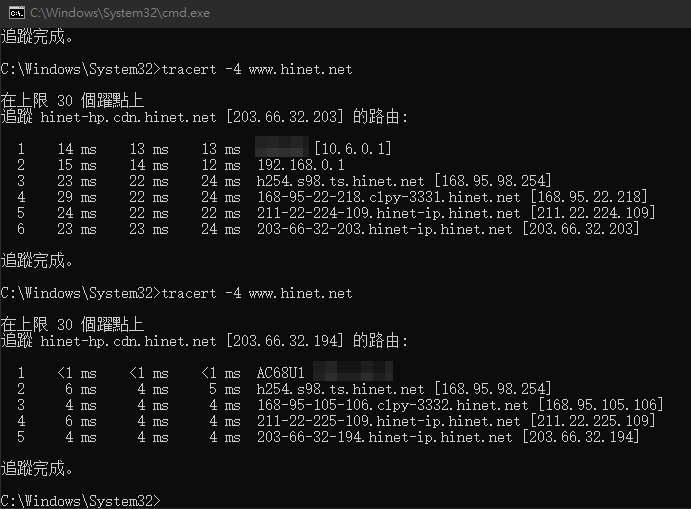Click the cmd.exe icon in title bar
The height and width of the screenshot is (509, 691).
click(x=17, y=13)
